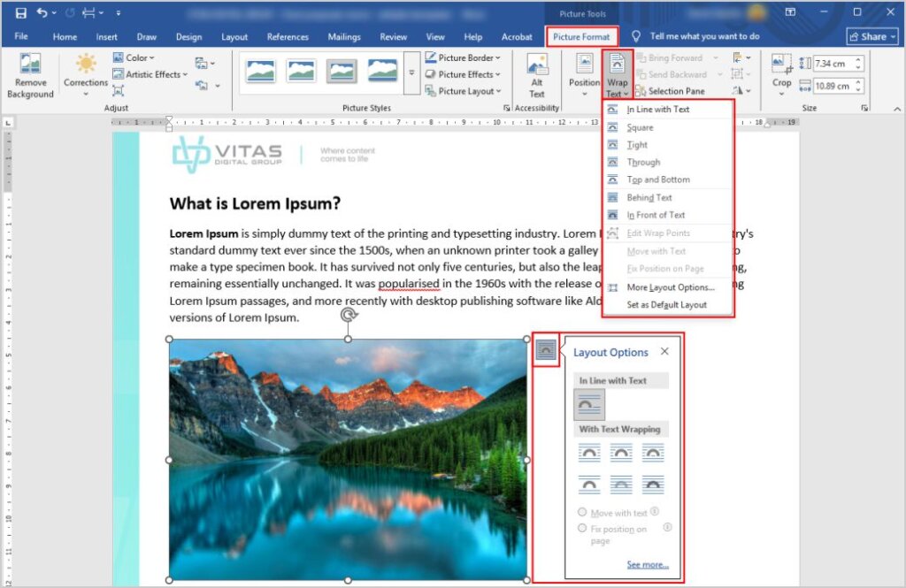906x588 pixels.
Task: Choose the Tight wrapping icon in Layout Options
Action: coord(621,453)
